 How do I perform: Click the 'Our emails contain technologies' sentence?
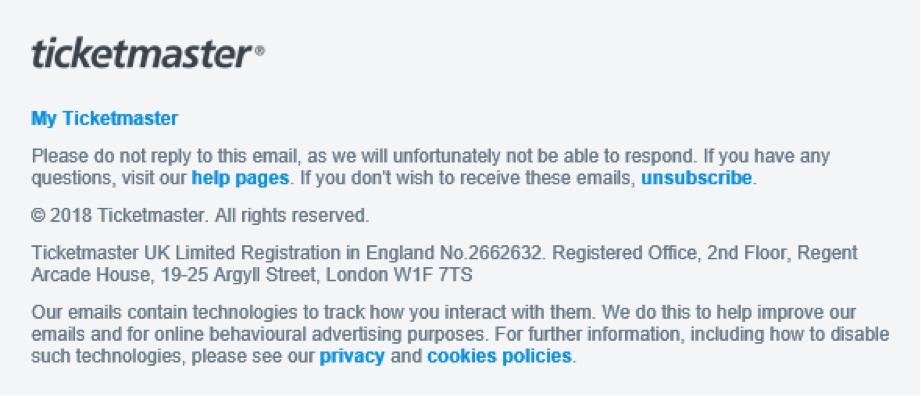[x=314, y=311]
